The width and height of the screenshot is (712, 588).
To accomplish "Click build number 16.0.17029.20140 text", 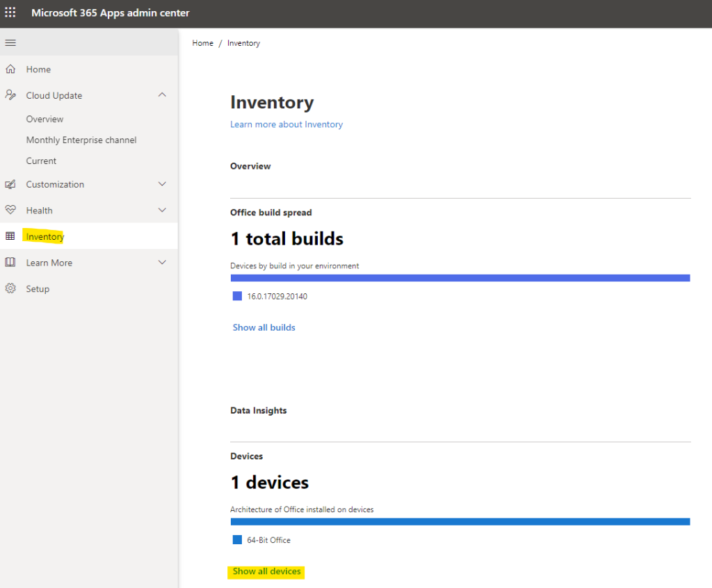I will click(x=277, y=297).
